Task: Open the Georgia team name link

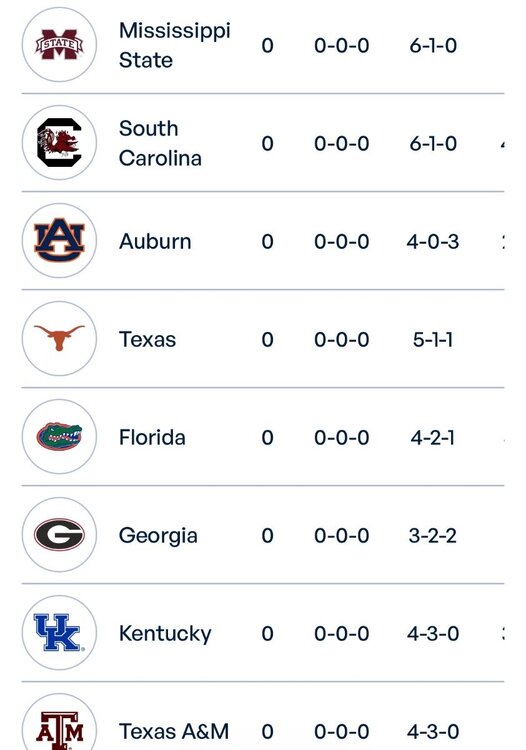Action: (158, 536)
